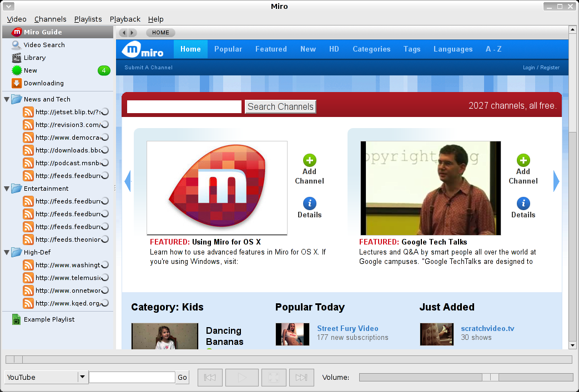Click the HOME breadcrumb button
579x392 pixels.
click(x=160, y=33)
